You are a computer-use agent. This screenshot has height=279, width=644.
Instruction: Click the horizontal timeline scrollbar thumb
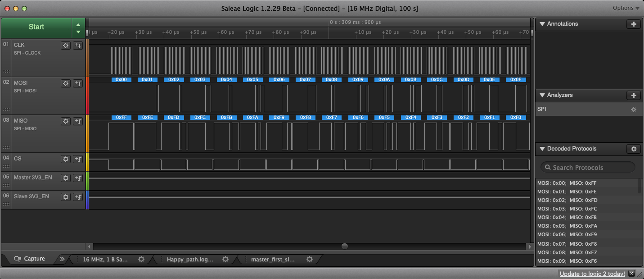pos(345,246)
